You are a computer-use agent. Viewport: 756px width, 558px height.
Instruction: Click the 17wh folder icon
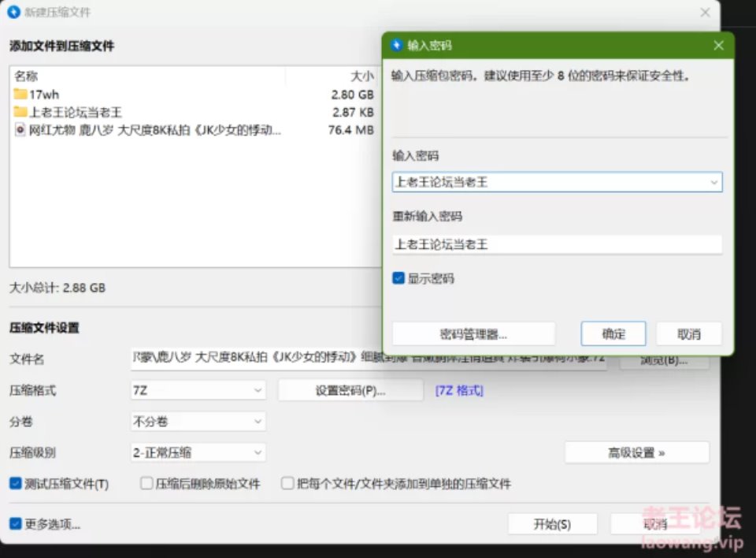[20, 94]
